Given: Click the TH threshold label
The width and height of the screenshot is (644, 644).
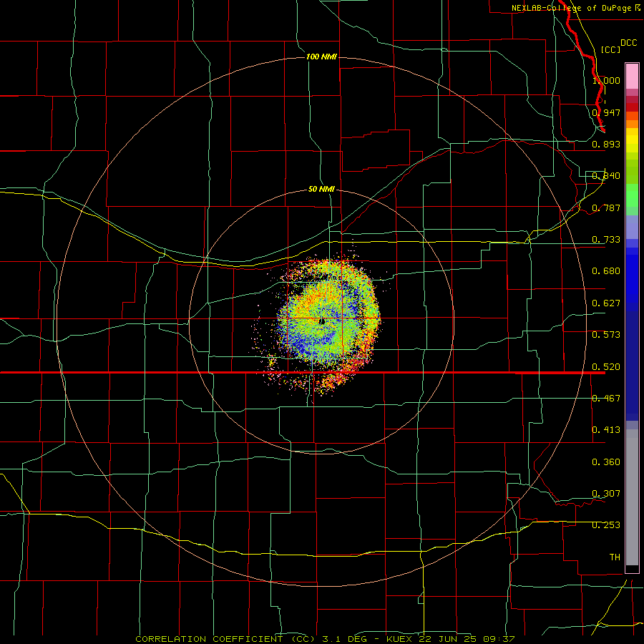Looking at the screenshot, I should [x=615, y=557].
